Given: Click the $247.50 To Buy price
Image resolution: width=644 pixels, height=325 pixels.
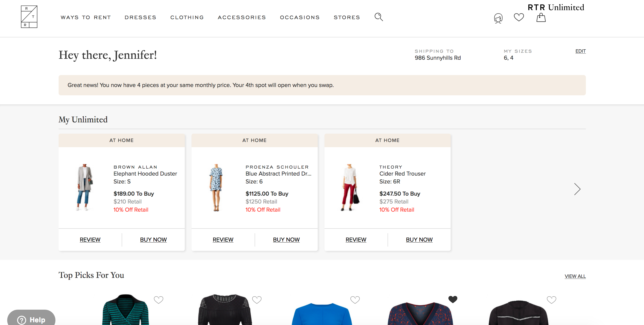Looking at the screenshot, I should pos(400,194).
